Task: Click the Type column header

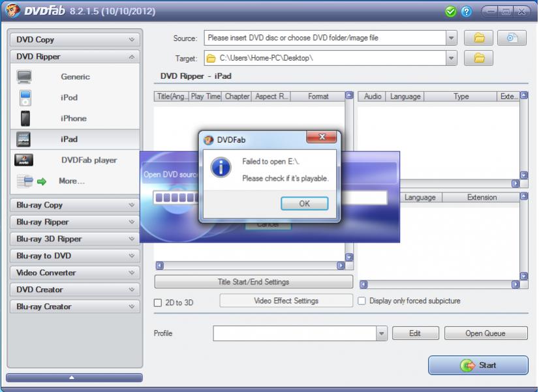Action: [x=461, y=97]
